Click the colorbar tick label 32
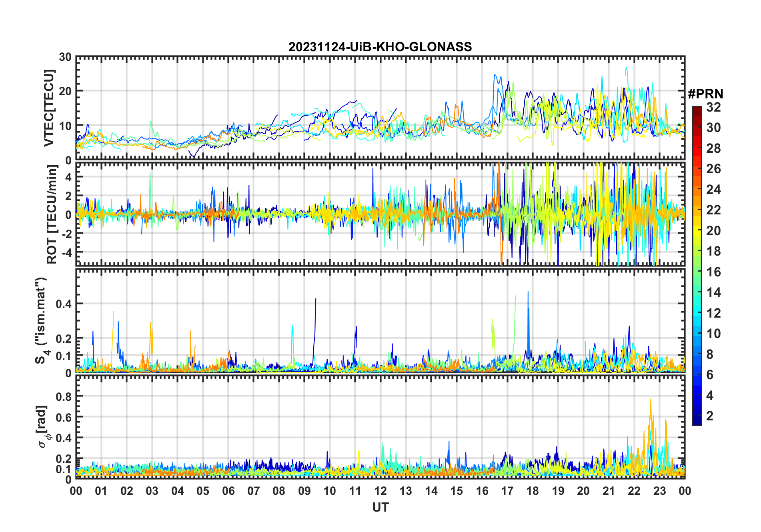The width and height of the screenshot is (761, 532). coord(713,107)
